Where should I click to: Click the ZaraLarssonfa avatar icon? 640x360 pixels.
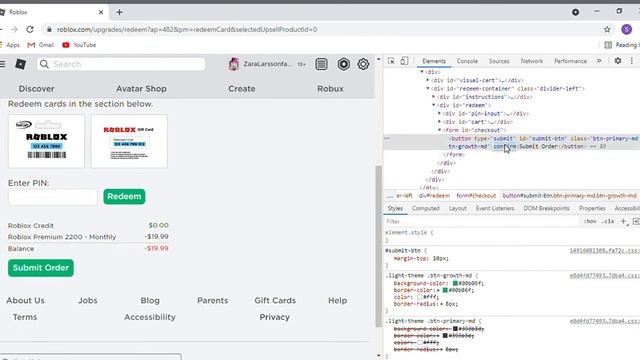coord(234,64)
